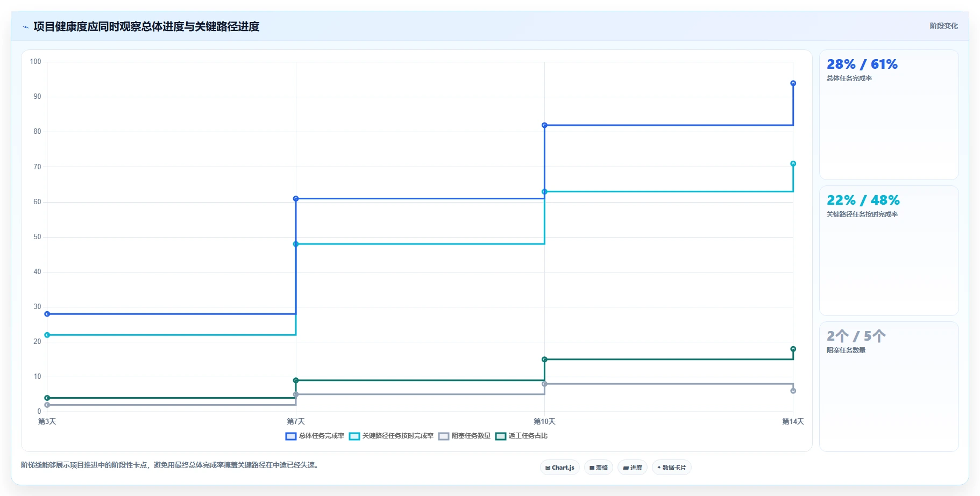Click the title 项目健康度应同时观察总体进度与关键路径进度

[146, 26]
